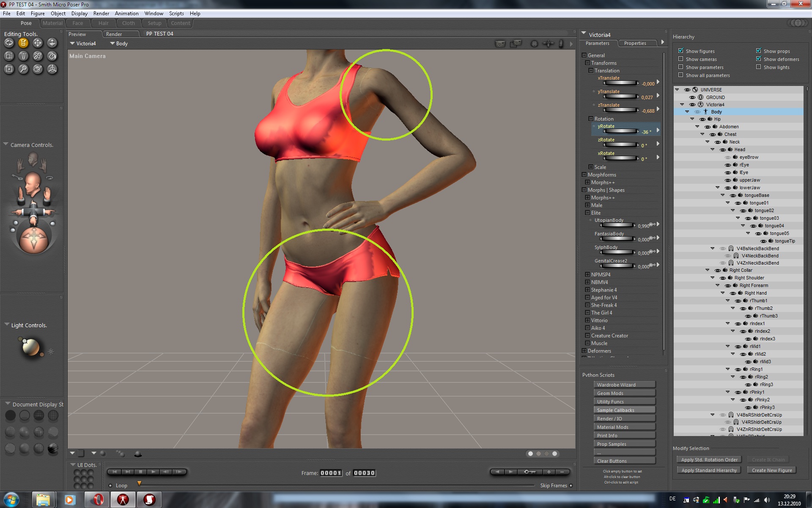
Task: Adjust the yRotate parameter dial
Action: pos(620,131)
